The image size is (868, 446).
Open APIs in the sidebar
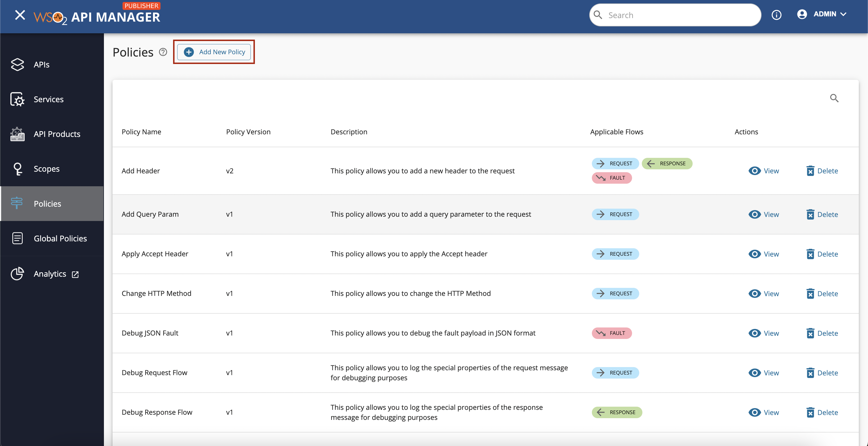(x=52, y=64)
